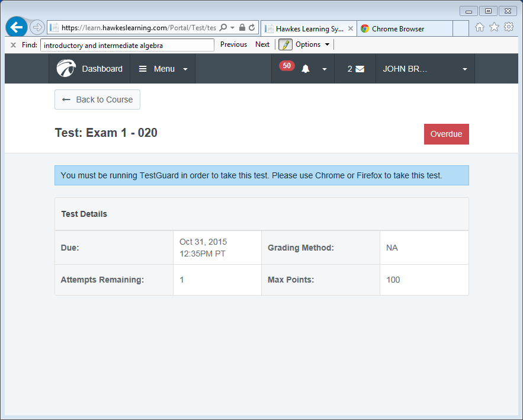Image resolution: width=523 pixels, height=420 pixels.
Task: Click the red Overdue badge
Action: coord(446,134)
